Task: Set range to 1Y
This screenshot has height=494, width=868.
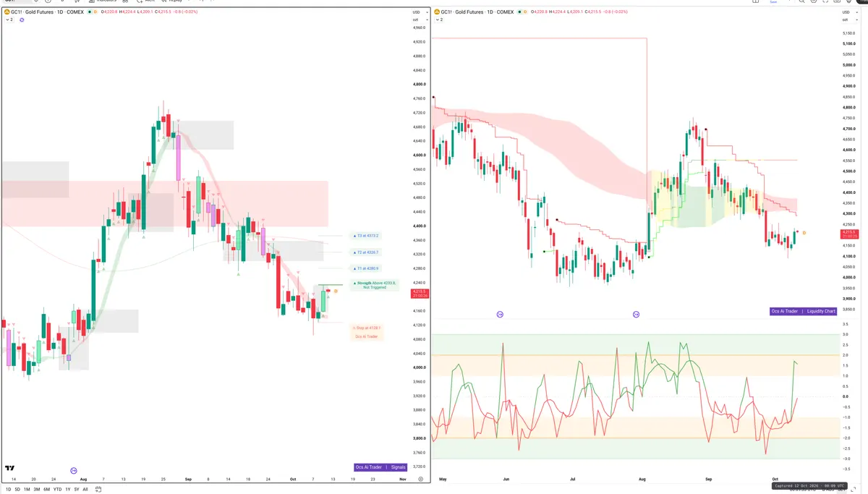Action: (x=68, y=489)
